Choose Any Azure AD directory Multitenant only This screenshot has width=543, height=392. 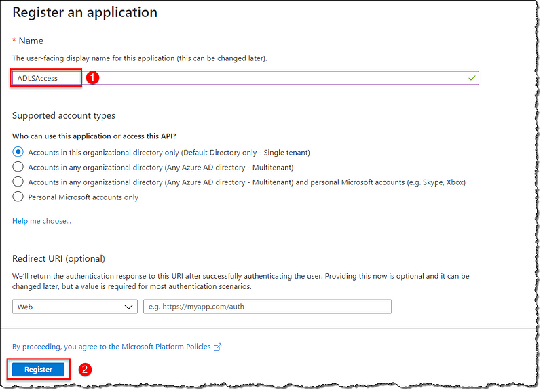[18, 167]
